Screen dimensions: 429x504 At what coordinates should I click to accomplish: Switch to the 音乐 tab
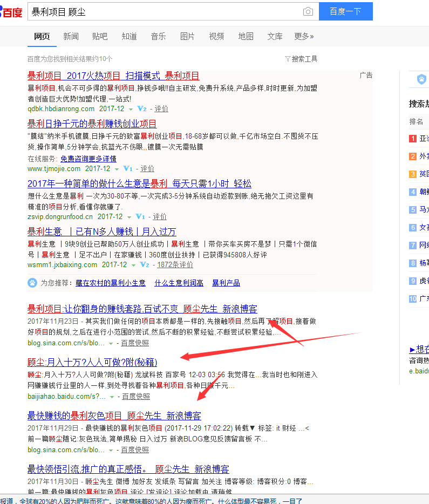[x=159, y=36]
